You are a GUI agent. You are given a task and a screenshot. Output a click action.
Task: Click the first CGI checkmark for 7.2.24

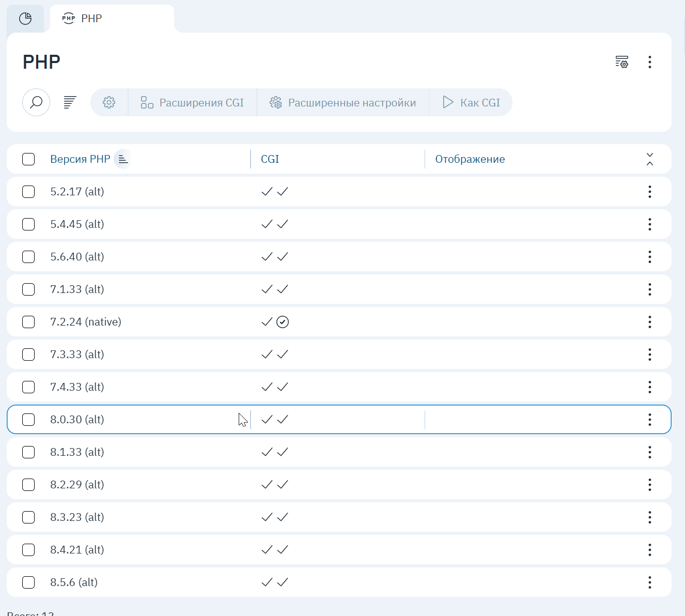coord(267,322)
